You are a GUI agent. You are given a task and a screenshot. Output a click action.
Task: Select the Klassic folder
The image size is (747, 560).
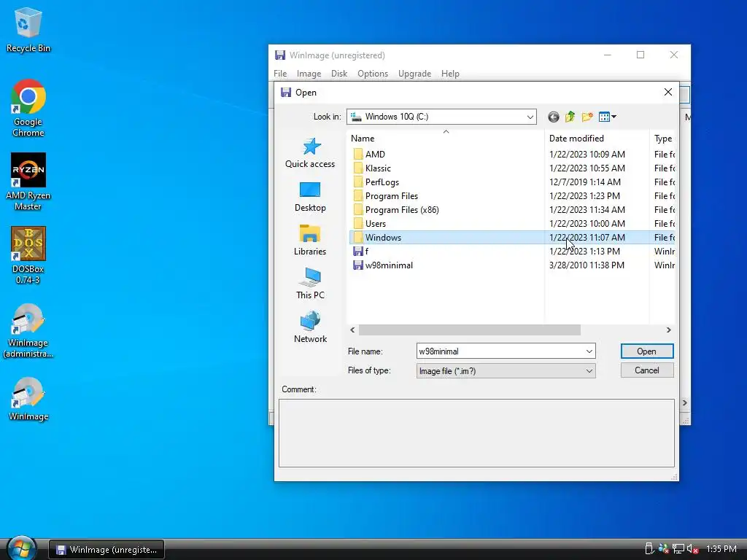point(372,168)
